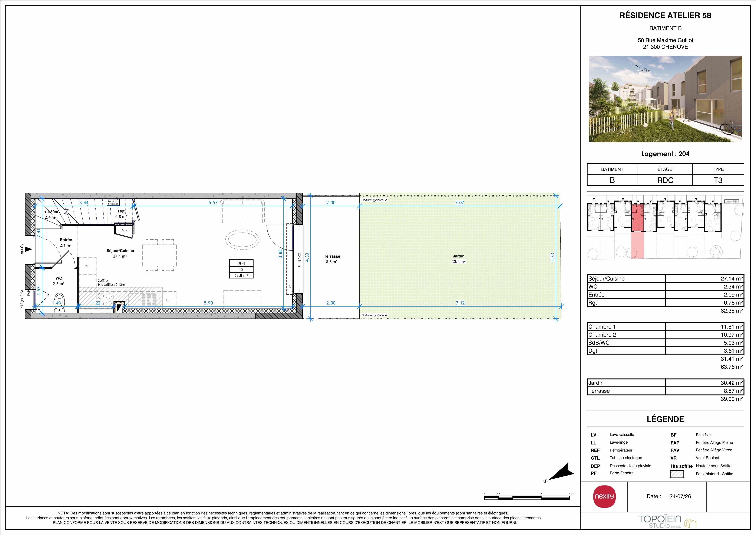
Task: Click the WC 2.34 m² table row
Action: click(665, 287)
